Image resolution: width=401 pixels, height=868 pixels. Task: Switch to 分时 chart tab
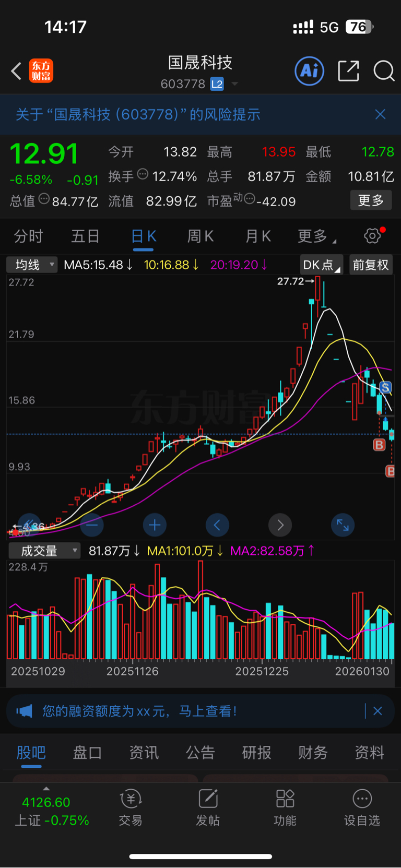click(x=28, y=236)
